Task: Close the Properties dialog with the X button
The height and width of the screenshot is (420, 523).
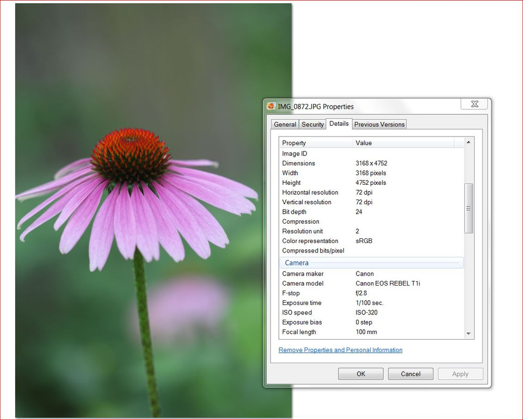Action: tap(474, 104)
